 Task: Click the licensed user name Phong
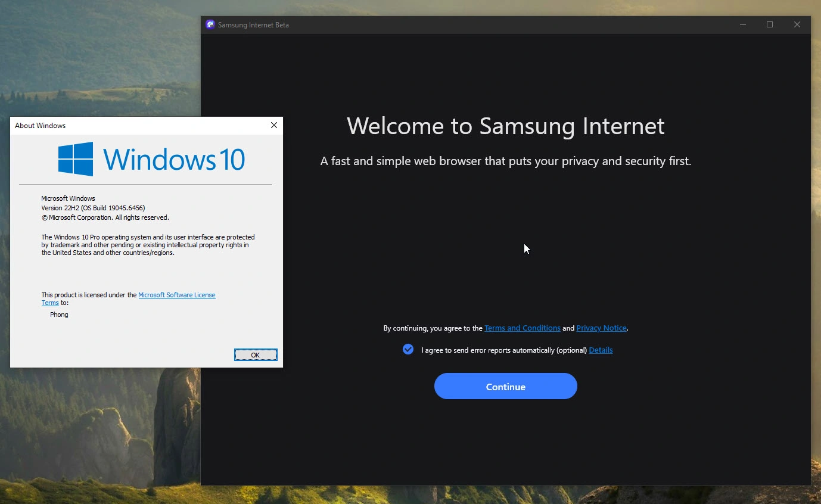[x=59, y=315]
